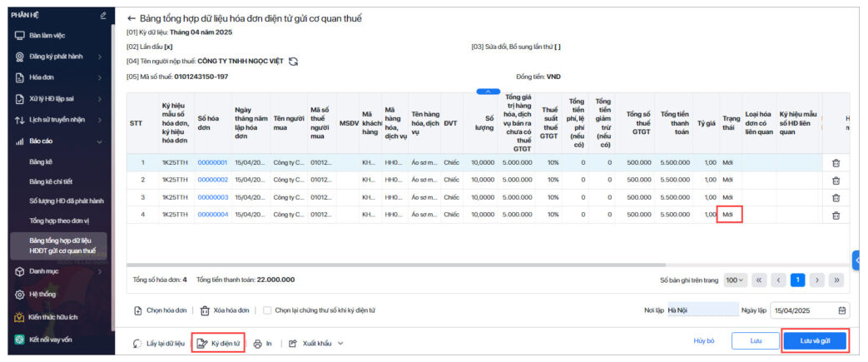Screen dimensions: 868x362
Task: Click the In print button
Action: pos(263,343)
